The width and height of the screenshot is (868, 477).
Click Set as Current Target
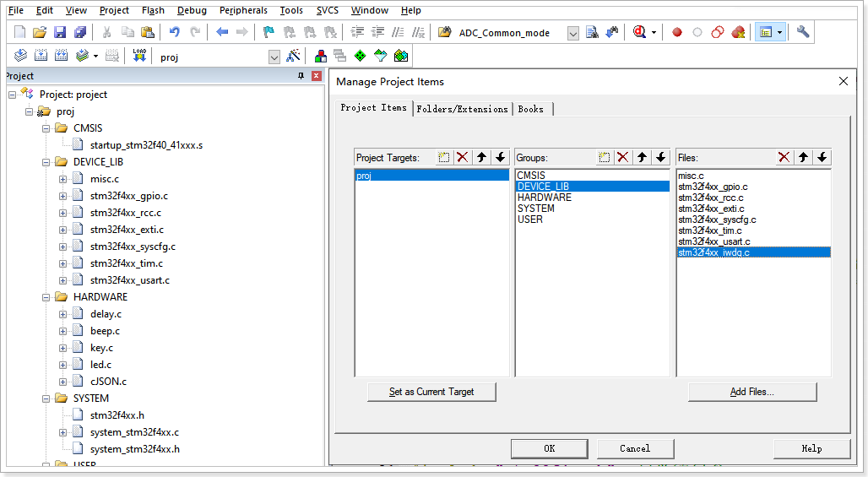(x=431, y=392)
